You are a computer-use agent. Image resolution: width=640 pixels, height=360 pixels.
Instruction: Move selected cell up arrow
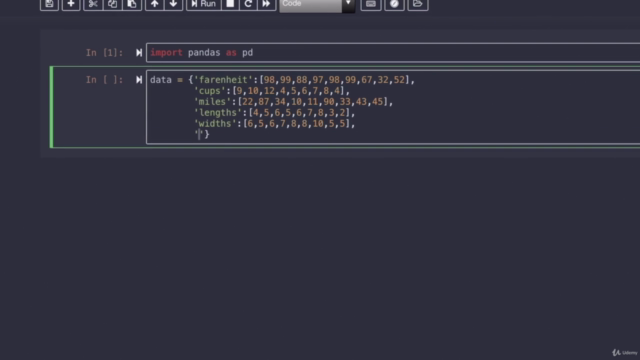pos(154,4)
